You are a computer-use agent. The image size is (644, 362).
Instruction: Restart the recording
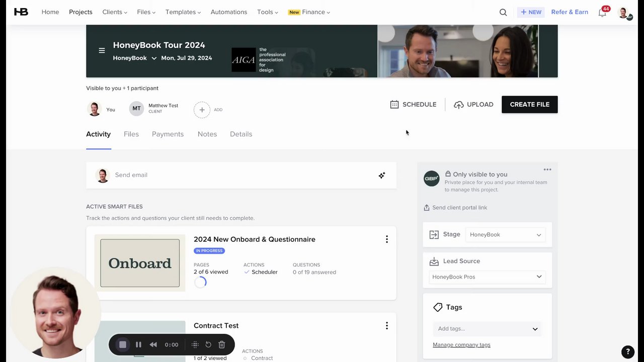click(208, 344)
